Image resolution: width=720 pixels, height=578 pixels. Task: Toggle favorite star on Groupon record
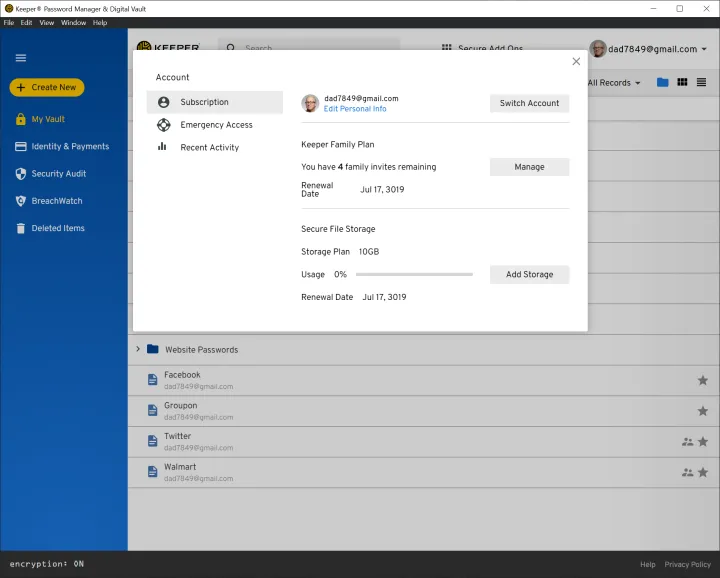(x=702, y=411)
